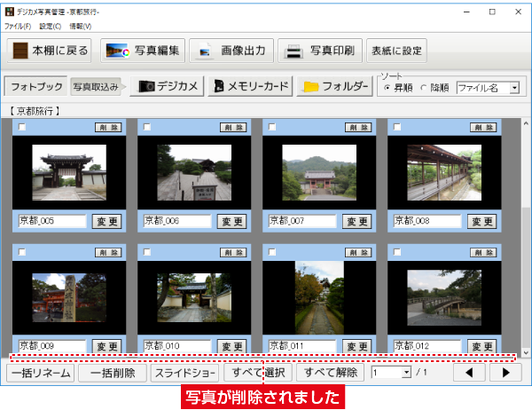The width and height of the screenshot is (532, 410).
Task: Check the checkbox for photo 京都_005
Action: point(23,128)
